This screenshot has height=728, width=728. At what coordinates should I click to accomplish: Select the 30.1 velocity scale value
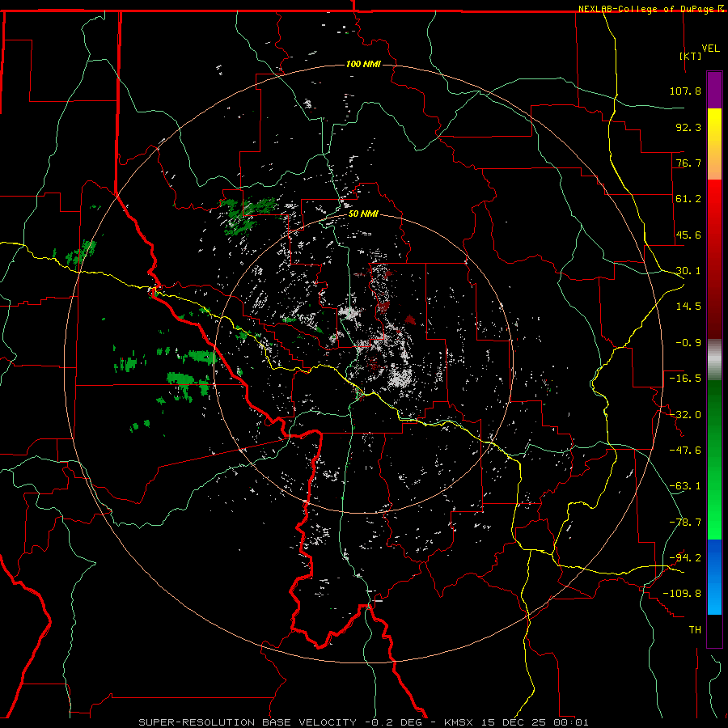[688, 271]
